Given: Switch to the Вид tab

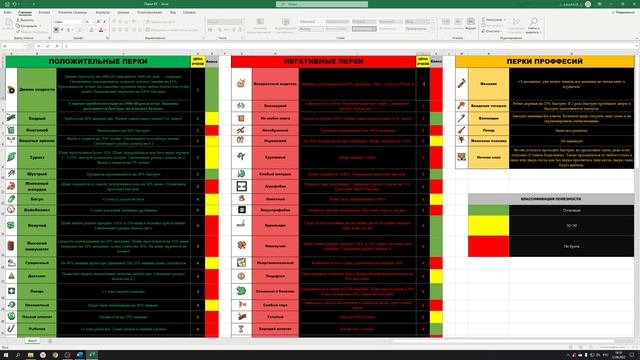Looking at the screenshot, I should point(173,13).
